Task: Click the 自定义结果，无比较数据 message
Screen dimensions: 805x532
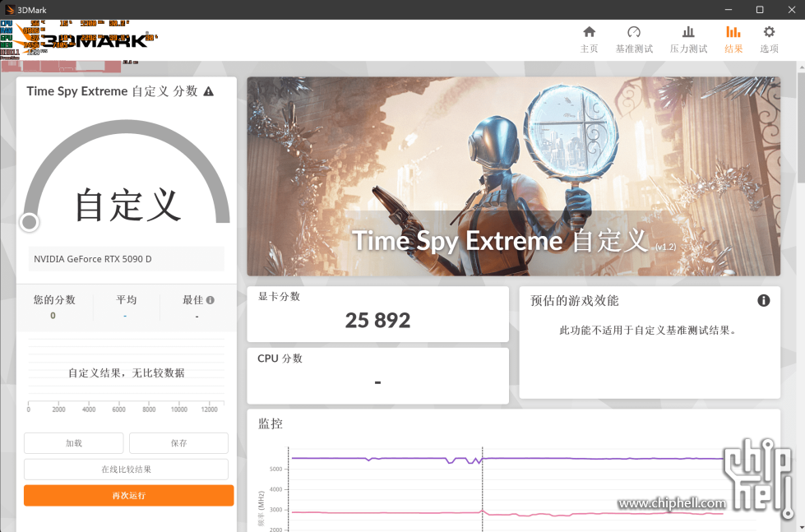Action: 127,372
